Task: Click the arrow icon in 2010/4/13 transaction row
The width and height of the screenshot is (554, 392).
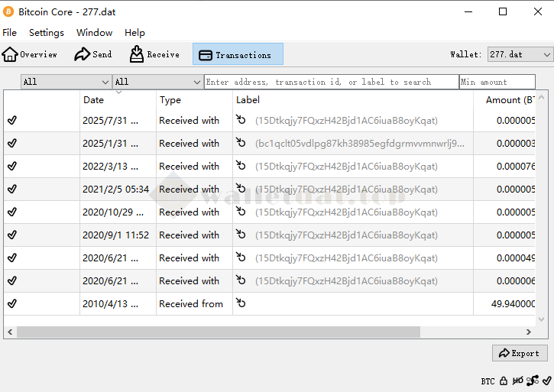Action: pos(241,303)
